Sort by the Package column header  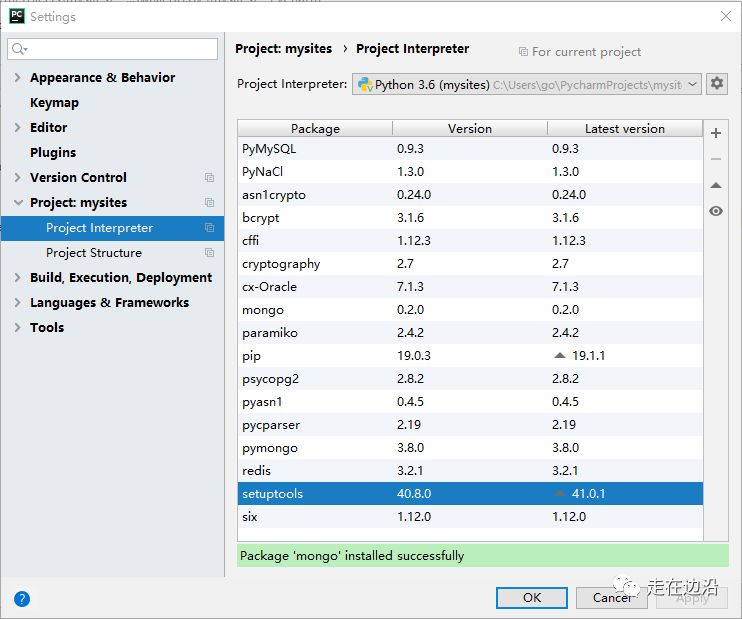(315, 129)
